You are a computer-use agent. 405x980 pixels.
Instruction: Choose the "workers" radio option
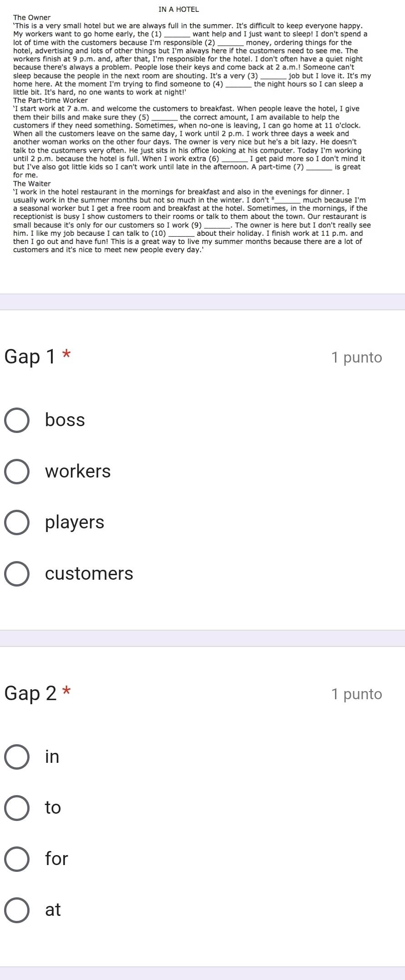pos(17,472)
